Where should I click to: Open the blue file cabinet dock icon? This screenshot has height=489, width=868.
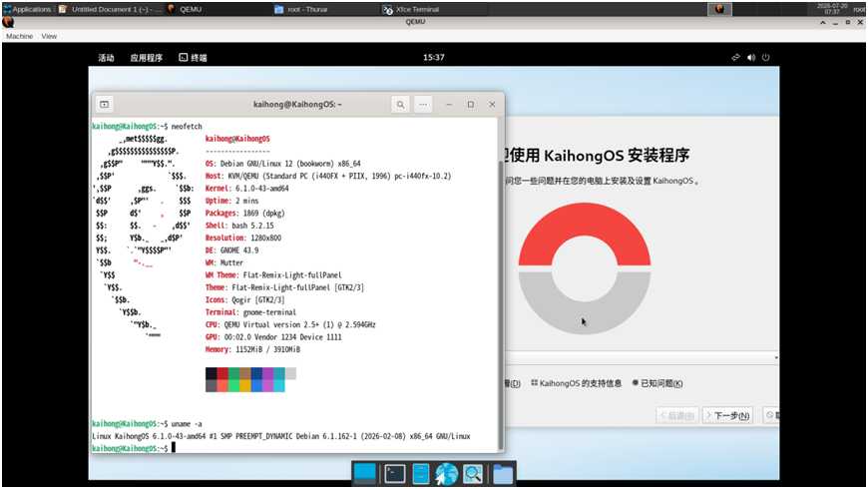point(421,474)
